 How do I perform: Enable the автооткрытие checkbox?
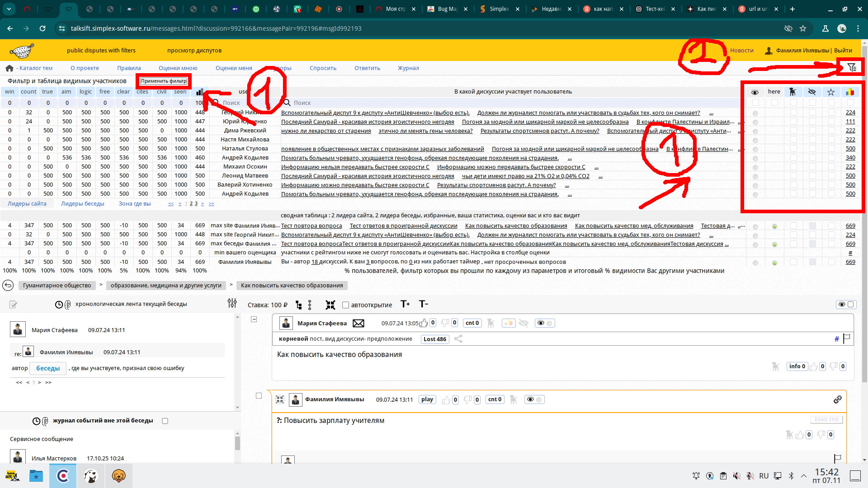pos(345,305)
